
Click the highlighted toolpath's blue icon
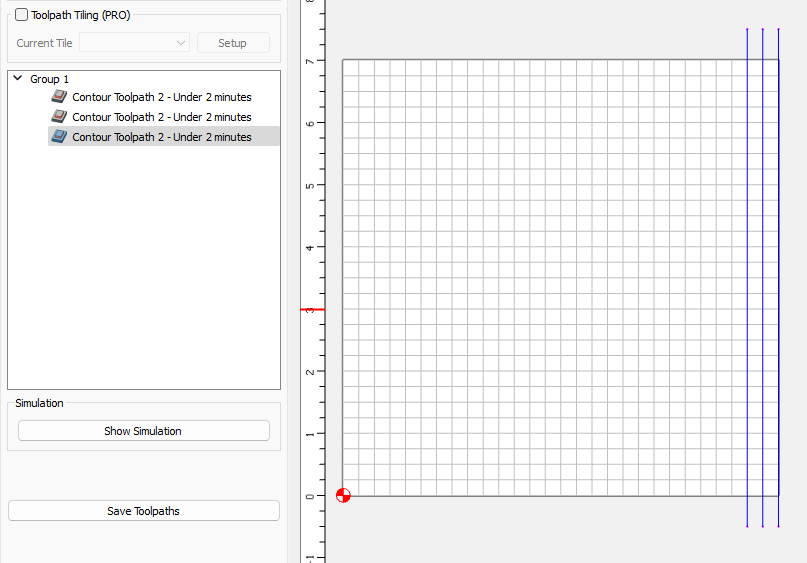point(59,137)
